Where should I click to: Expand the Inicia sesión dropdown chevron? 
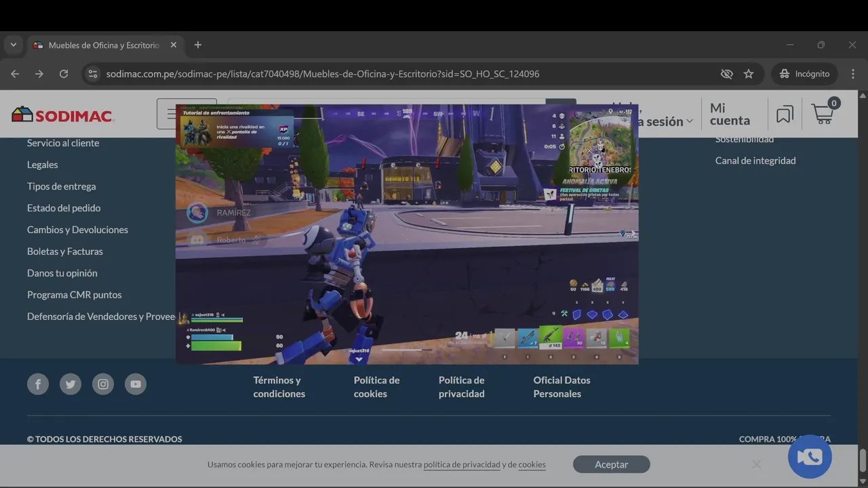pyautogui.click(x=690, y=121)
